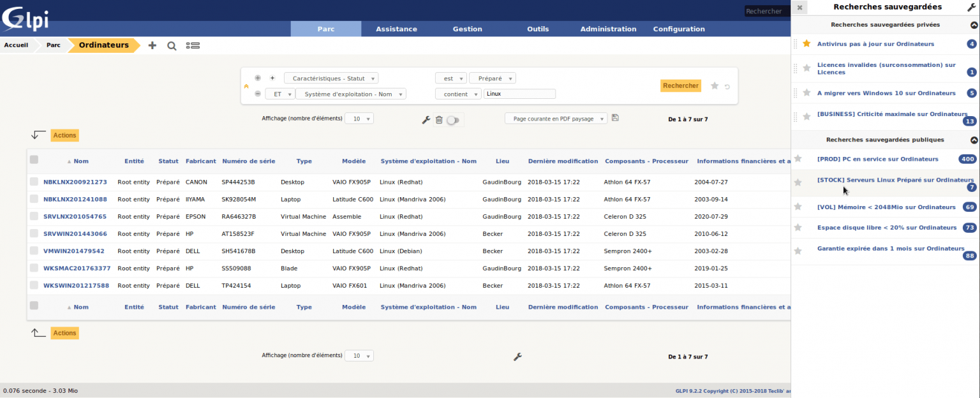Switch to the Configuration menu
The height and width of the screenshot is (398, 980).
coord(678,29)
